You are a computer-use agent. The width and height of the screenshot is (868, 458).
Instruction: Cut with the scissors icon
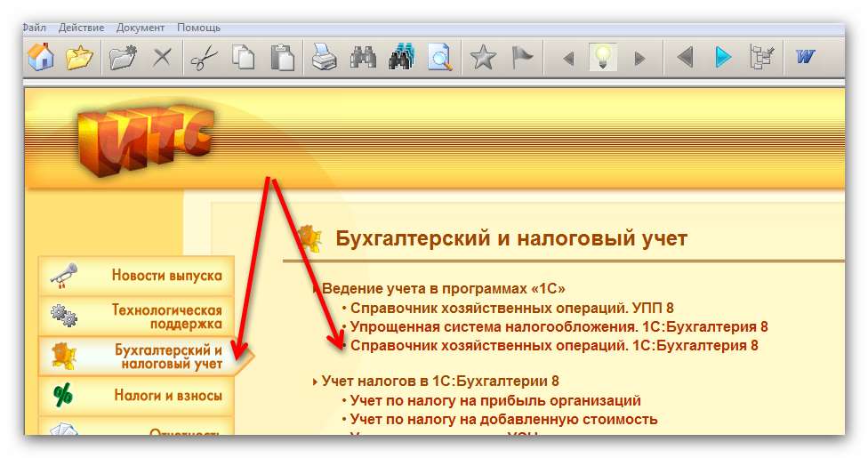(204, 58)
